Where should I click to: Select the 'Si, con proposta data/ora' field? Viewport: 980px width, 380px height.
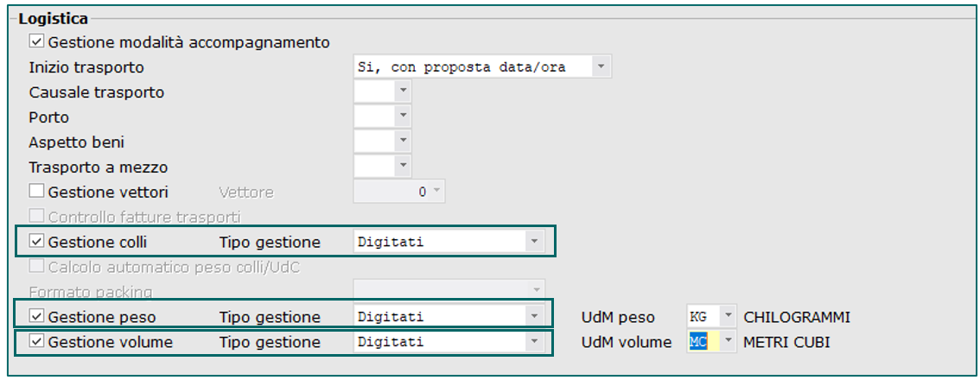473,66
